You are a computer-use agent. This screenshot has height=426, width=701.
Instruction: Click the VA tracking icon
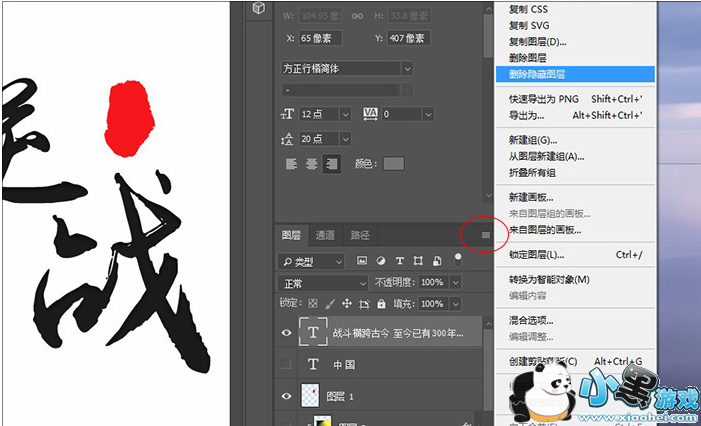(x=370, y=114)
